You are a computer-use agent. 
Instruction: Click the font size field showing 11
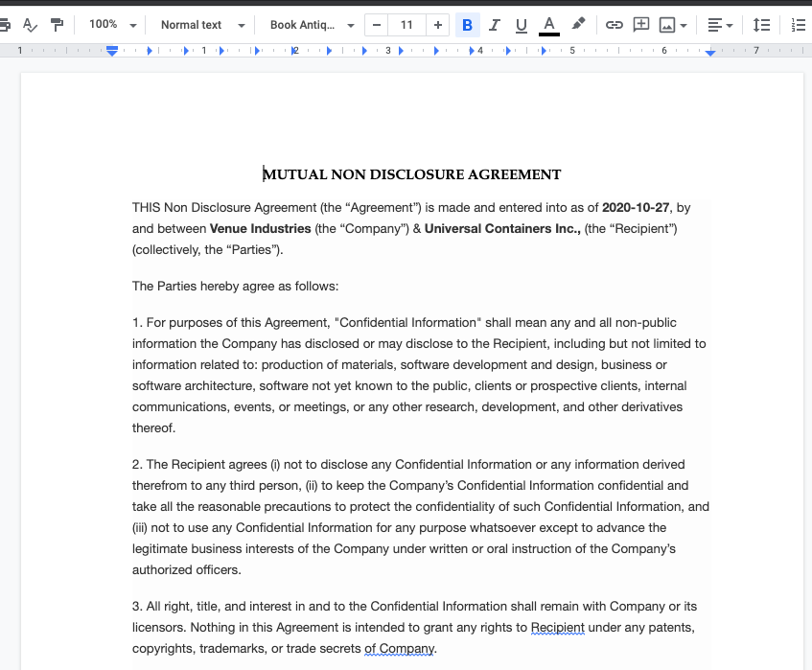pyautogui.click(x=406, y=25)
